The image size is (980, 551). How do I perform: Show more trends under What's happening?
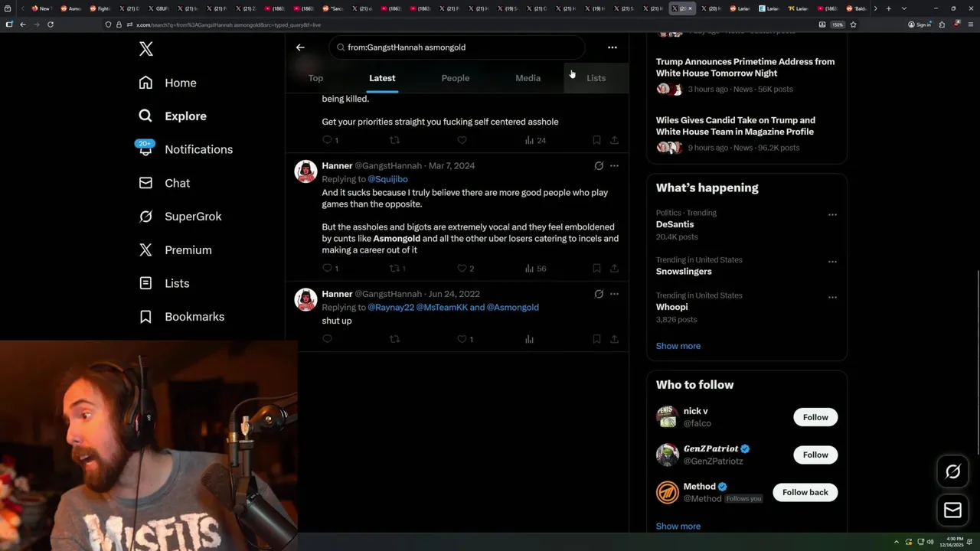(x=678, y=346)
